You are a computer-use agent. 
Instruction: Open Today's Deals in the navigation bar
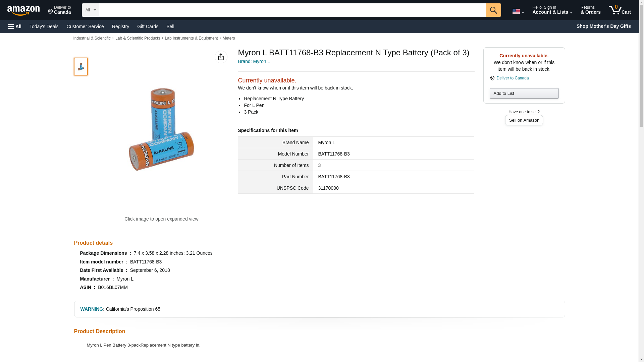(44, 26)
